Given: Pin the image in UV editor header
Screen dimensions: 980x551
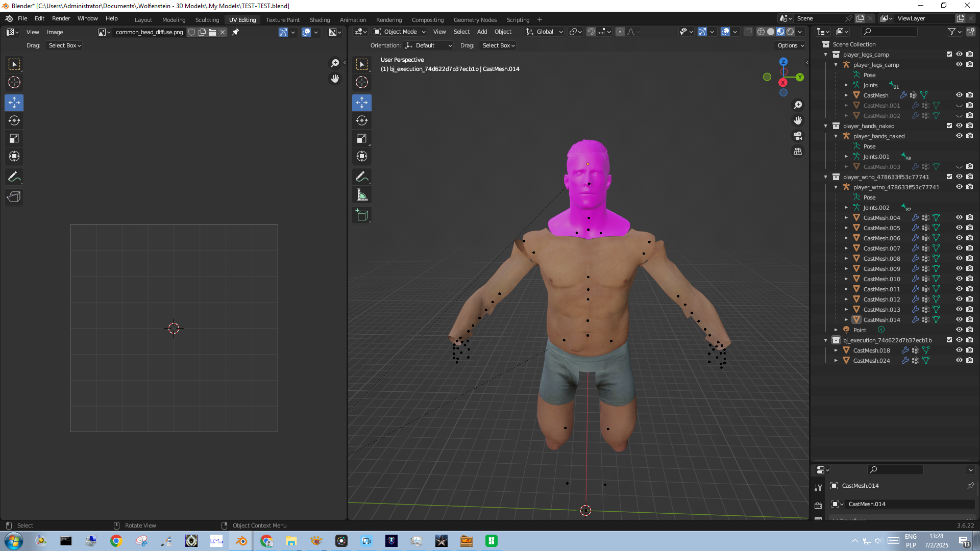Looking at the screenshot, I should pyautogui.click(x=235, y=32).
